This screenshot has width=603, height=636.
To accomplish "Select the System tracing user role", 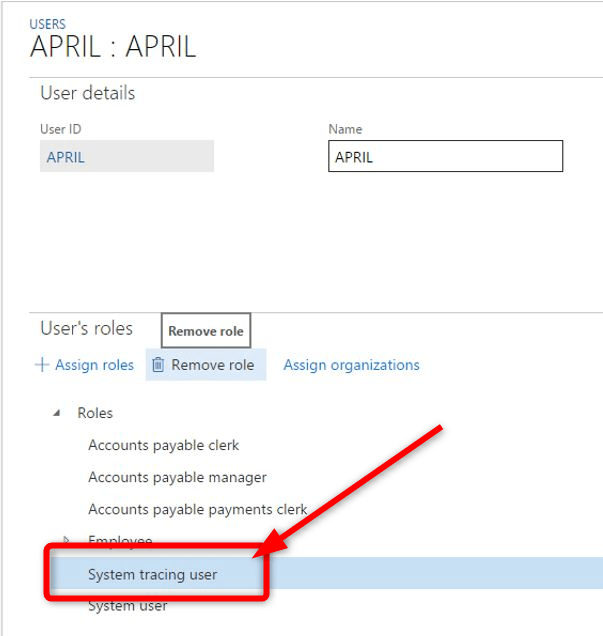I will [152, 574].
